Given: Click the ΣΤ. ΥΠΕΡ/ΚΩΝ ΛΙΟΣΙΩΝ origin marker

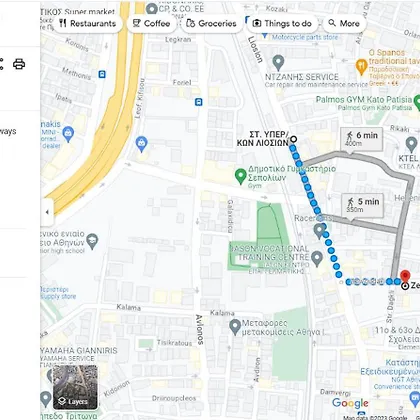Looking at the screenshot, I should pyautogui.click(x=294, y=139).
